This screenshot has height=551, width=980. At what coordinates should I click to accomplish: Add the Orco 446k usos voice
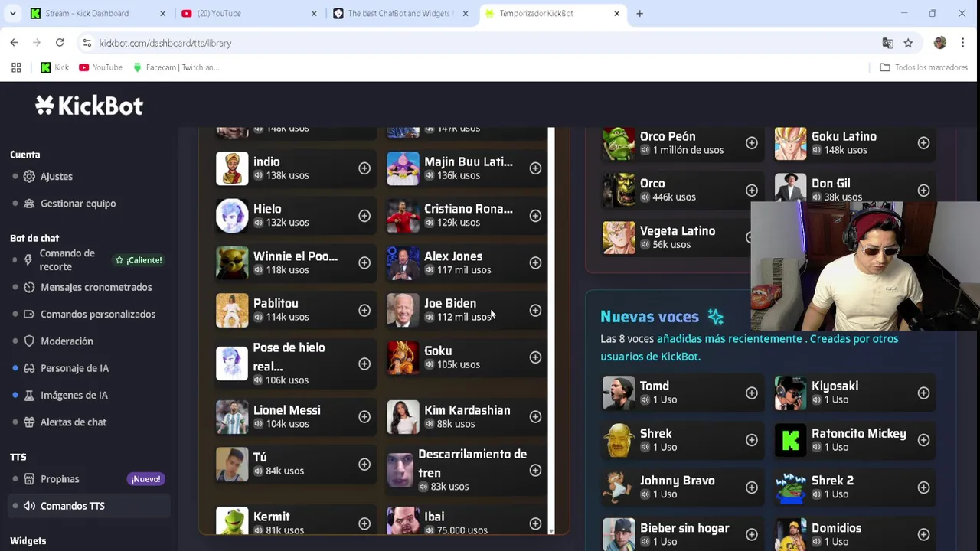752,191
